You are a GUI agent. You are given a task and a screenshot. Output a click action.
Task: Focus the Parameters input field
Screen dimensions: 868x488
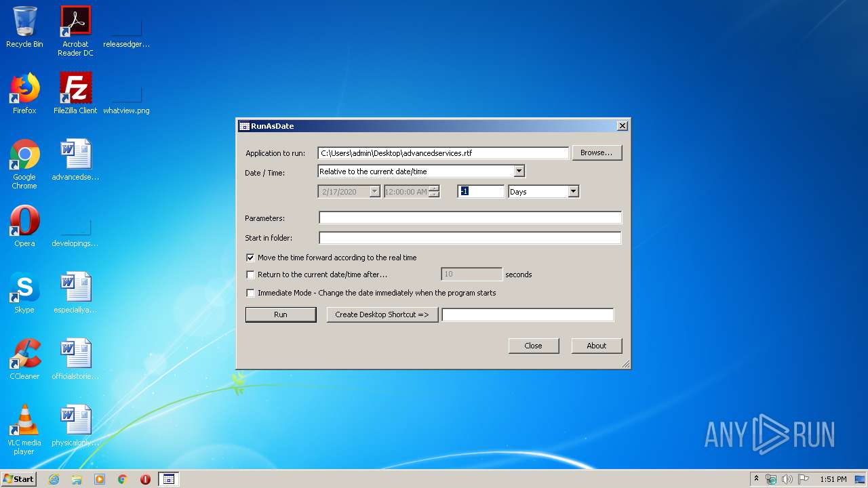click(x=470, y=218)
